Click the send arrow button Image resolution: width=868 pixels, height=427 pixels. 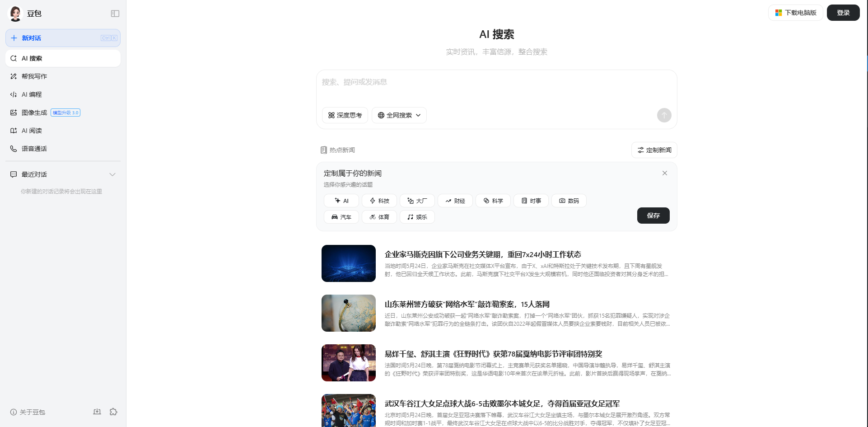tap(664, 115)
